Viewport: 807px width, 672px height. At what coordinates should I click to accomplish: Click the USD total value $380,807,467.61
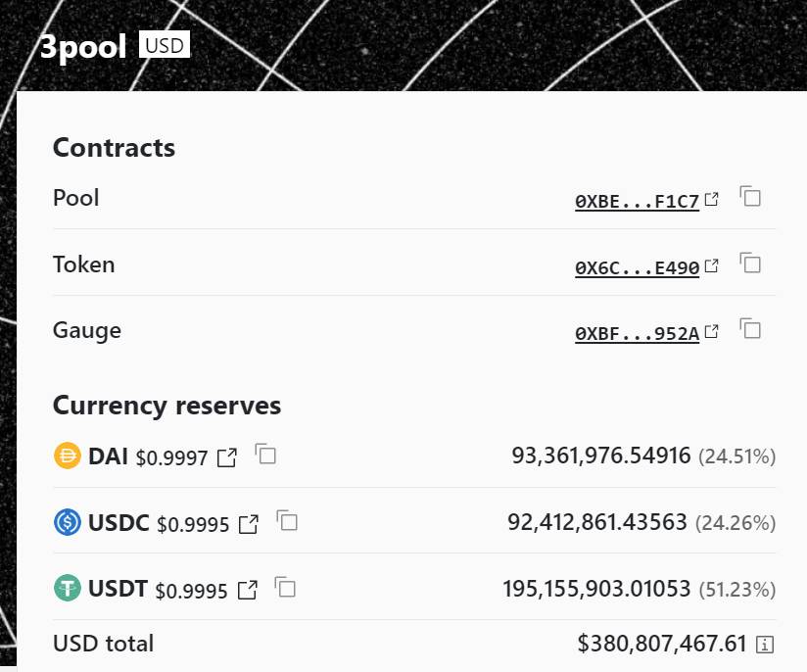pos(662,644)
